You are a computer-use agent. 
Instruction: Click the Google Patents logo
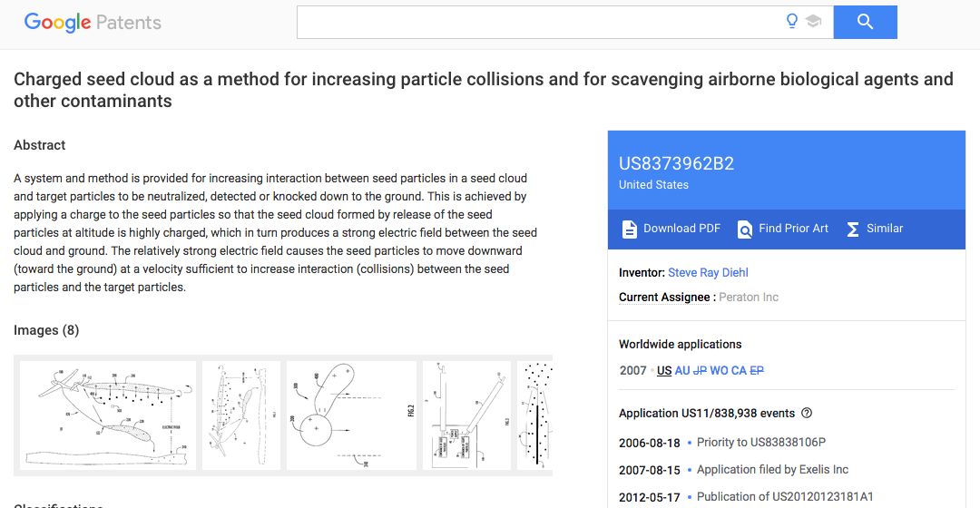tap(93, 23)
